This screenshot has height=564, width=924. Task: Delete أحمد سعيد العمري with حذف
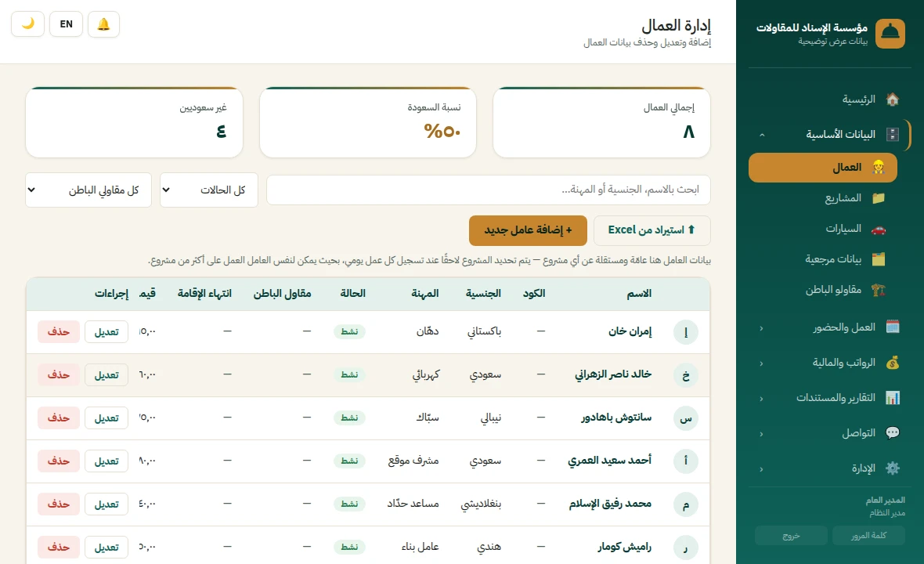[59, 461]
